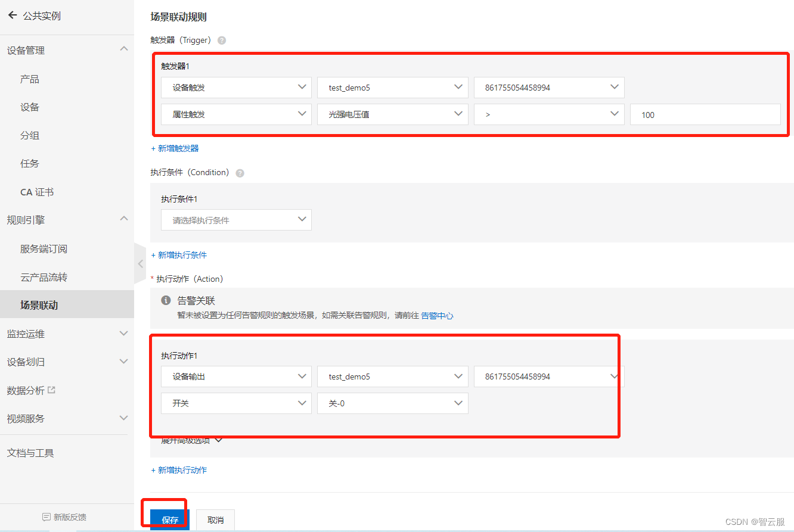Click the threshold value field containing 100

[705, 114]
